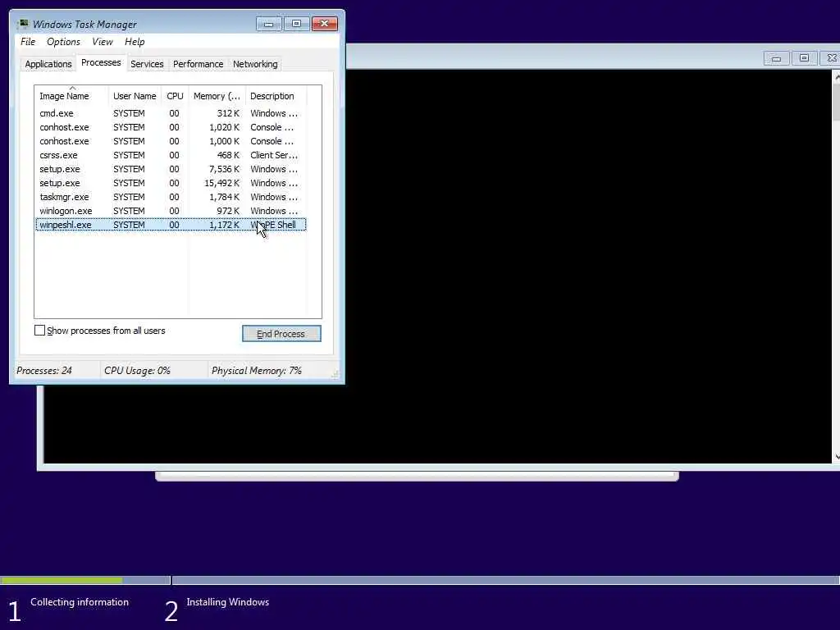This screenshot has height=630, width=840.
Task: Click the Collecting information step label
Action: pyautogui.click(x=80, y=602)
